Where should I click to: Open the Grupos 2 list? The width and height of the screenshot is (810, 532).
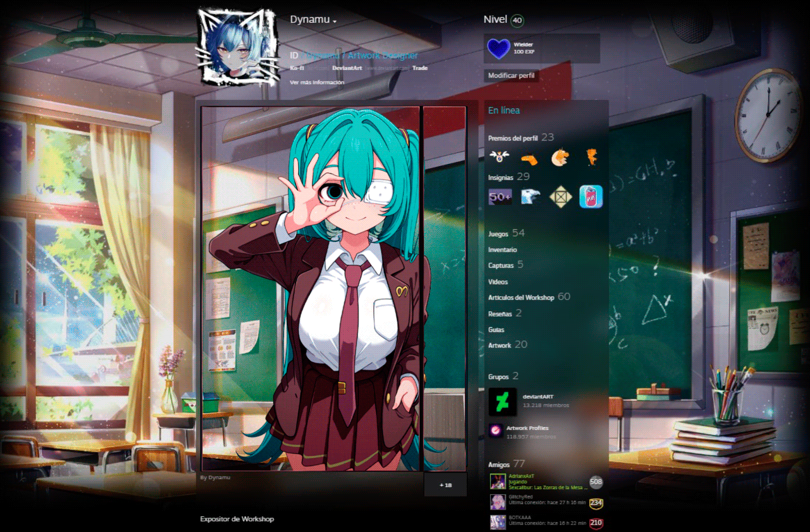pyautogui.click(x=503, y=377)
